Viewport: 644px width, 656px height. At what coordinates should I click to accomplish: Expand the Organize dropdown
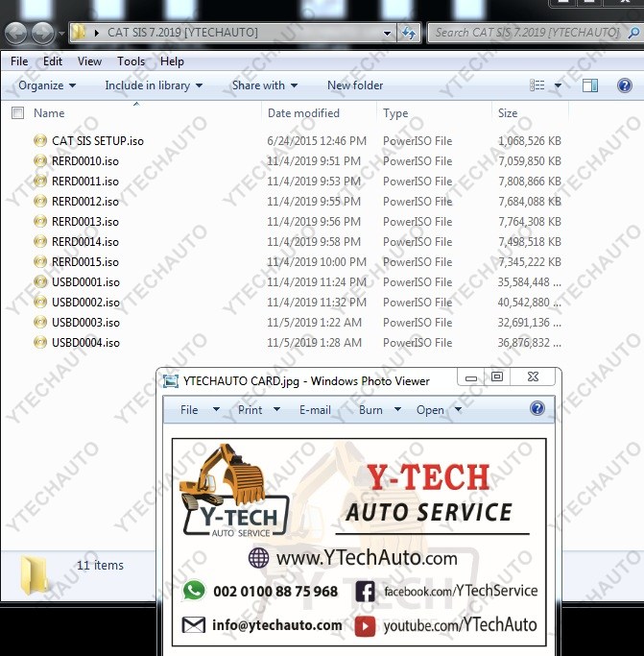tap(46, 85)
